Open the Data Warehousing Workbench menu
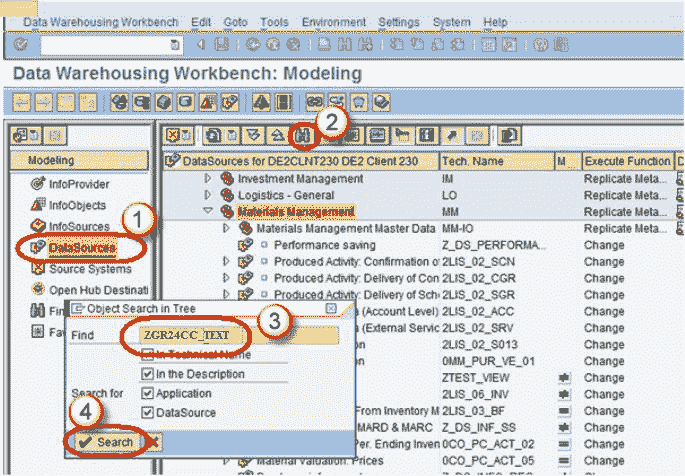Viewport: 685px width, 476px height. click(100, 22)
